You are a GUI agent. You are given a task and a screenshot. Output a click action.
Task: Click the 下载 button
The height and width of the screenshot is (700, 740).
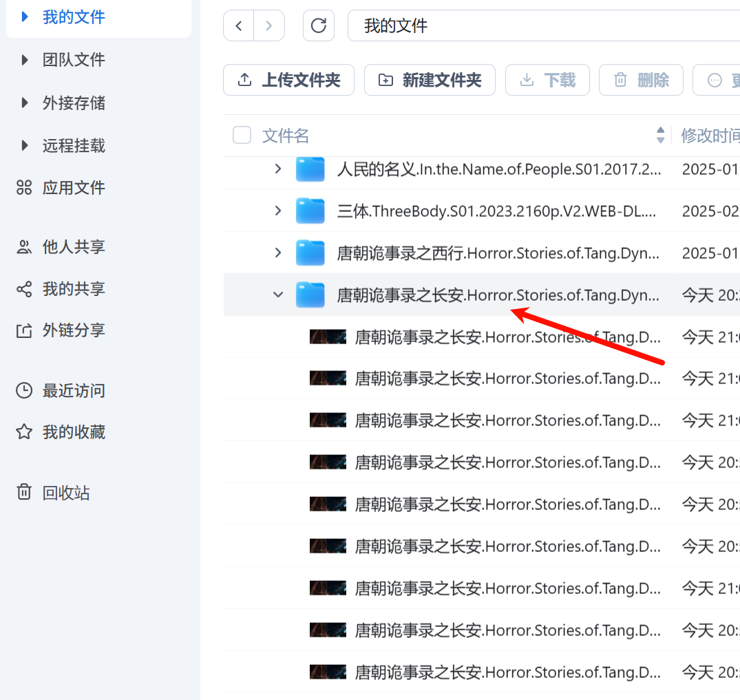(547, 80)
